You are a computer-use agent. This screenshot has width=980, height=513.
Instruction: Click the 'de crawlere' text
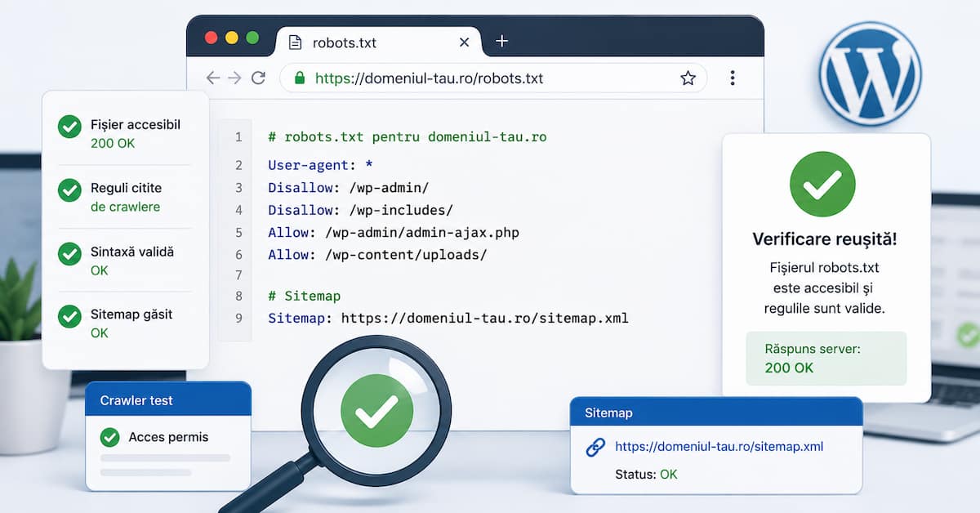pyautogui.click(x=125, y=207)
